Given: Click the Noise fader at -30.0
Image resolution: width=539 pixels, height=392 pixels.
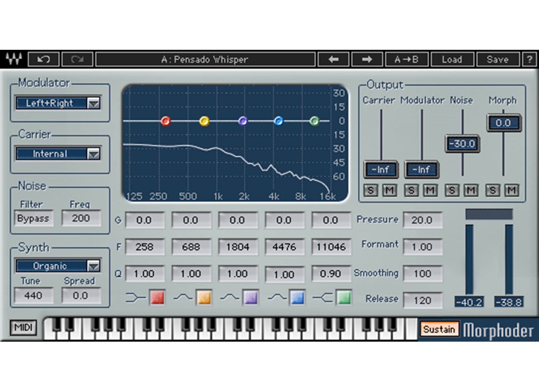Looking at the screenshot, I should [x=462, y=143].
